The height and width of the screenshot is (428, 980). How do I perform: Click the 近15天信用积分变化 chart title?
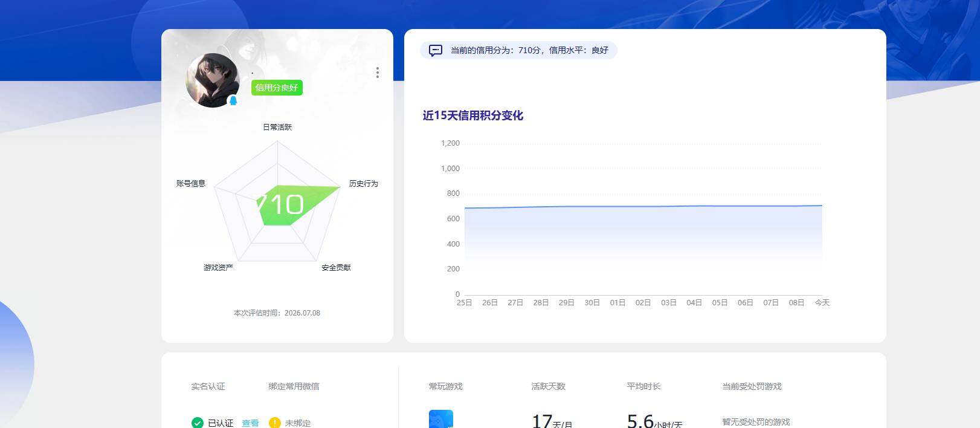point(473,115)
